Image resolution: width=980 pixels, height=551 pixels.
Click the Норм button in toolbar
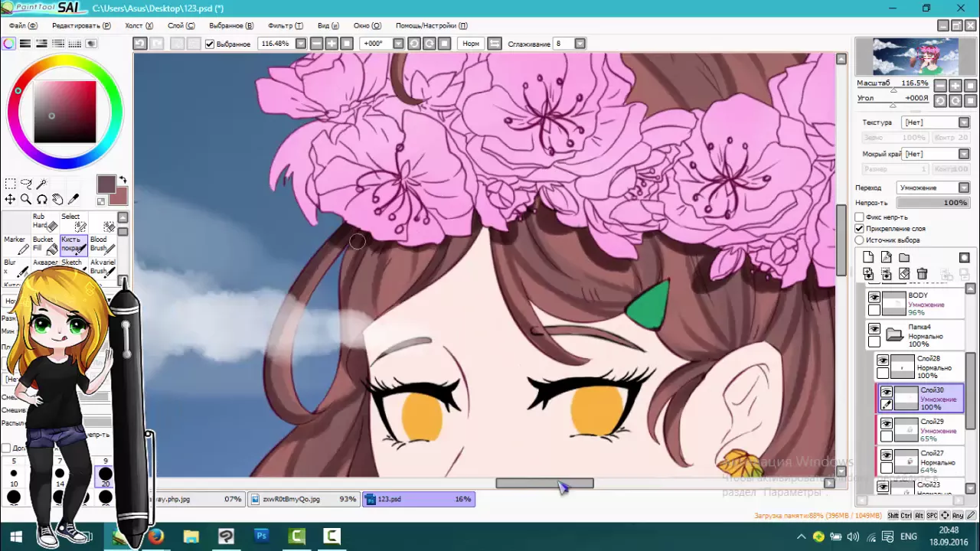[x=471, y=44]
